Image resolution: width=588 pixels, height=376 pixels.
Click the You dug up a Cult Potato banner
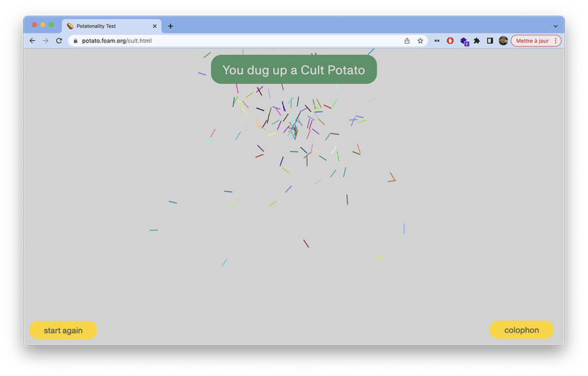click(x=293, y=70)
